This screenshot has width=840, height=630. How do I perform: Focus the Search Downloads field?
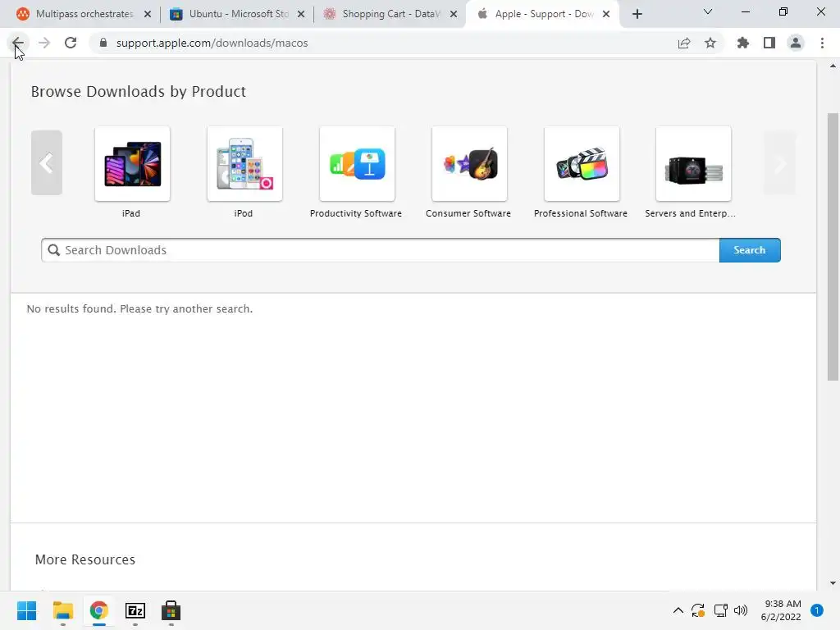coord(381,250)
